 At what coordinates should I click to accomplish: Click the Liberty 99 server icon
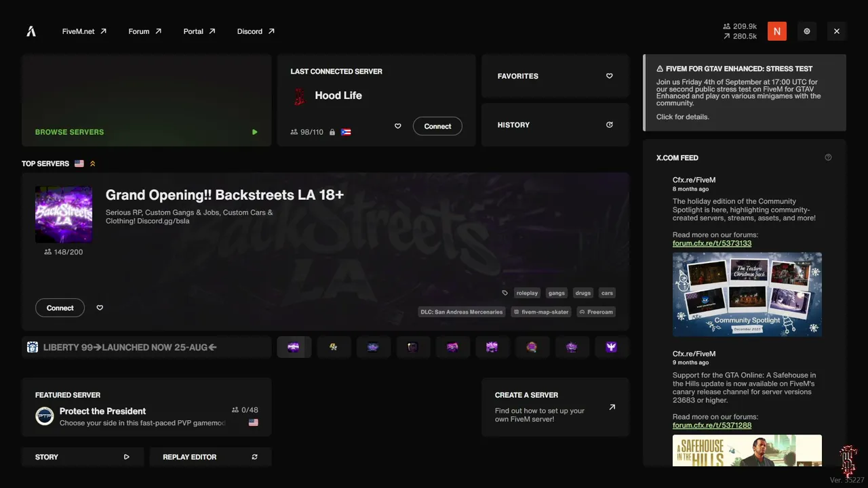click(33, 347)
